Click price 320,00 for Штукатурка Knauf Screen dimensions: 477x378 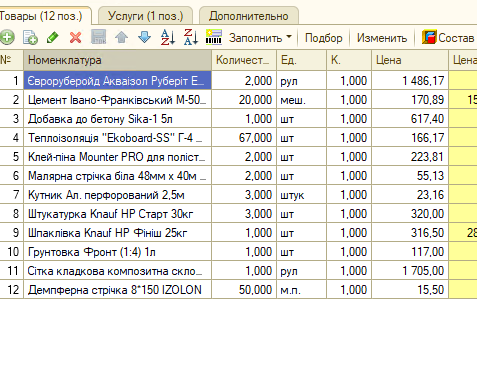pyautogui.click(x=410, y=213)
